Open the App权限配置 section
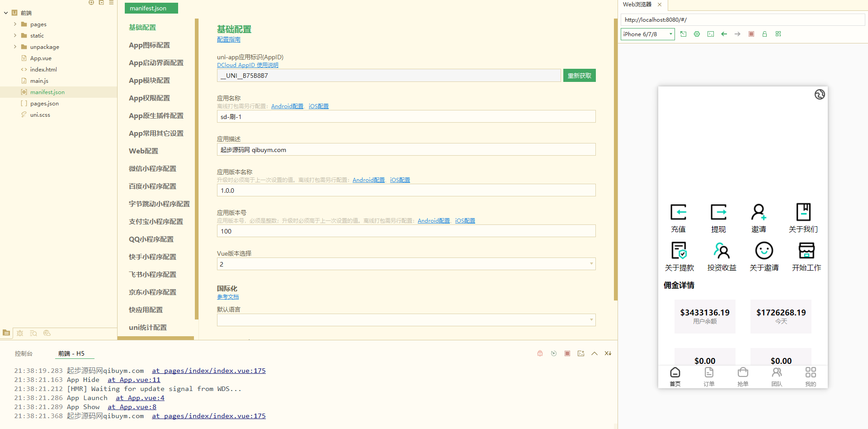This screenshot has width=868, height=429. 150,98
